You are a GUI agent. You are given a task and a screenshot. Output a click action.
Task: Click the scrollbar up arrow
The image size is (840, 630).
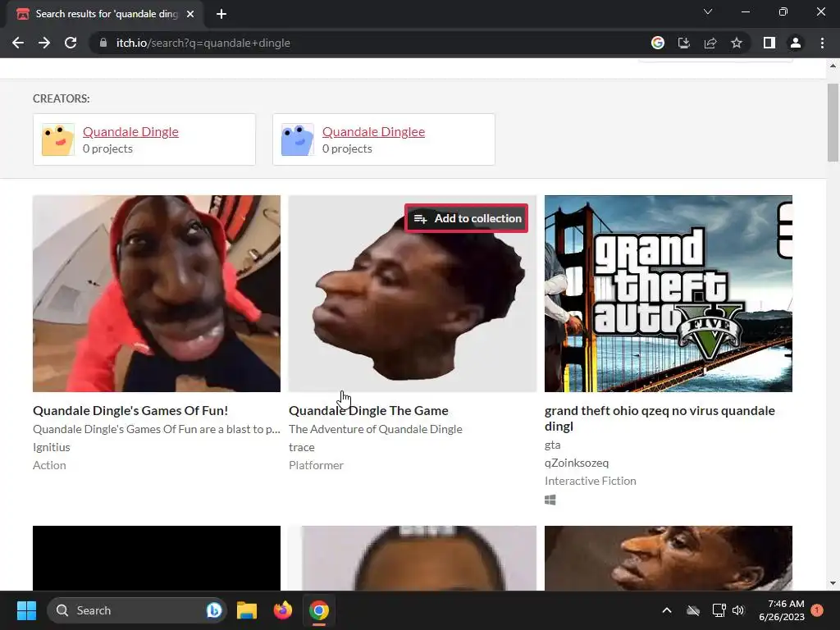(833, 66)
